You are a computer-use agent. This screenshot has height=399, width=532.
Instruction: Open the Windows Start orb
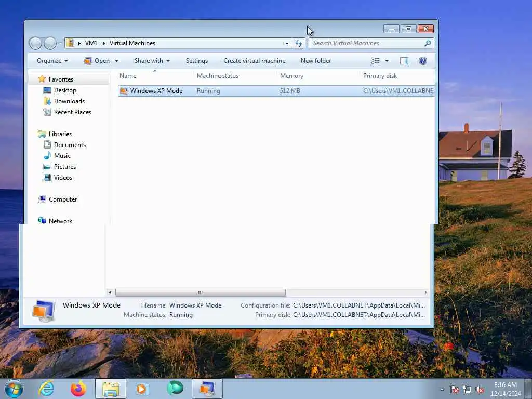[14, 389]
